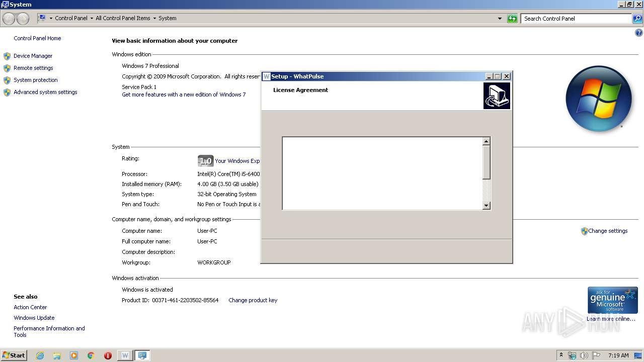The width and height of the screenshot is (644, 362).
Task: Open Control Panel help question icon
Action: (639, 33)
